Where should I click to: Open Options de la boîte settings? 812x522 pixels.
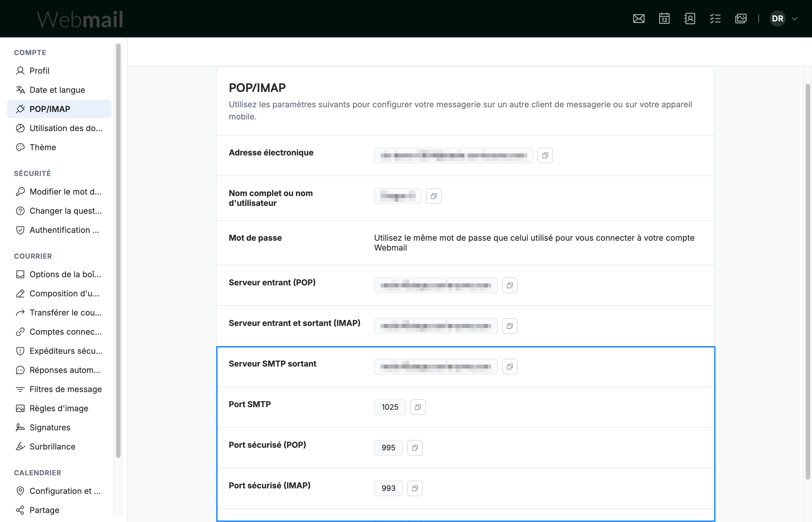click(x=59, y=274)
